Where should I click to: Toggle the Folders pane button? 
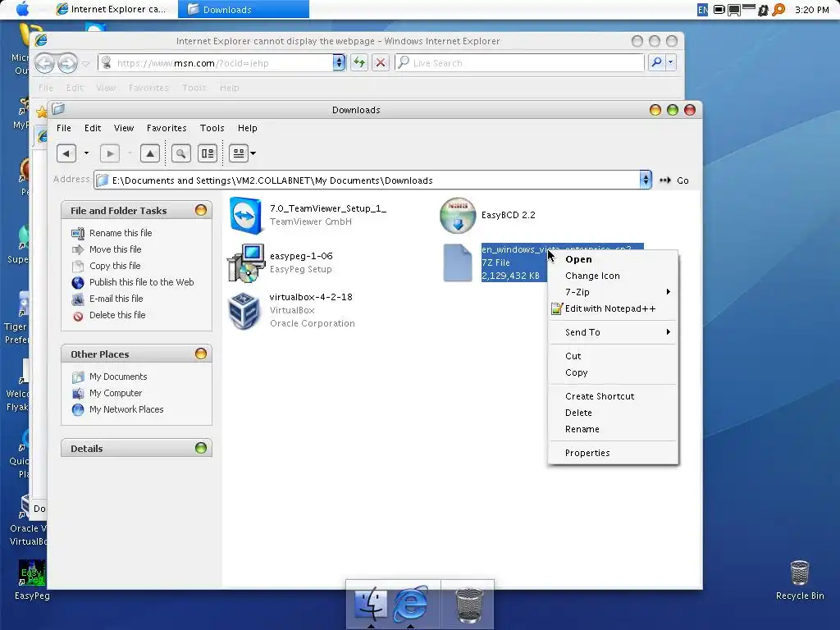tap(208, 153)
